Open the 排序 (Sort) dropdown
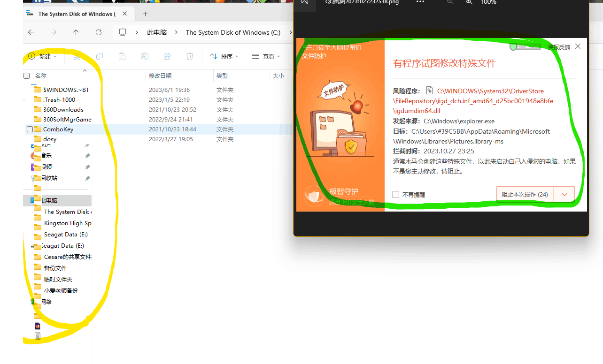Image resolution: width=603 pixels, height=364 pixels. (224, 56)
